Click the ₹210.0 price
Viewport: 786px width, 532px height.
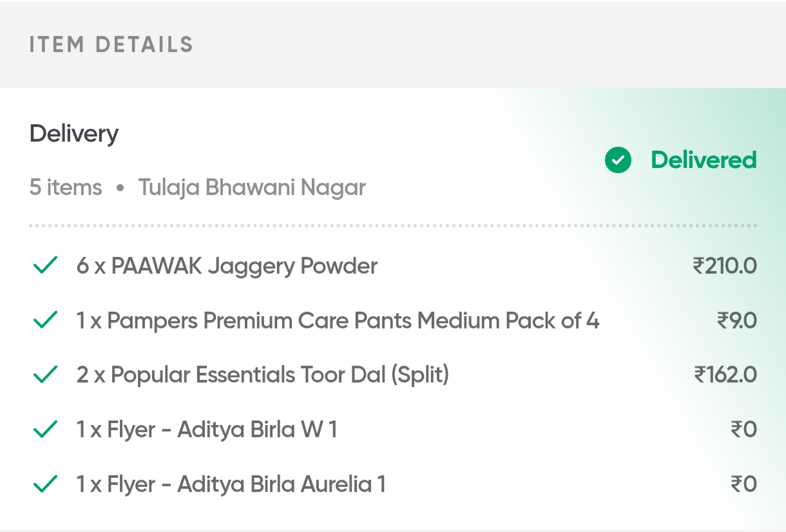click(x=724, y=265)
